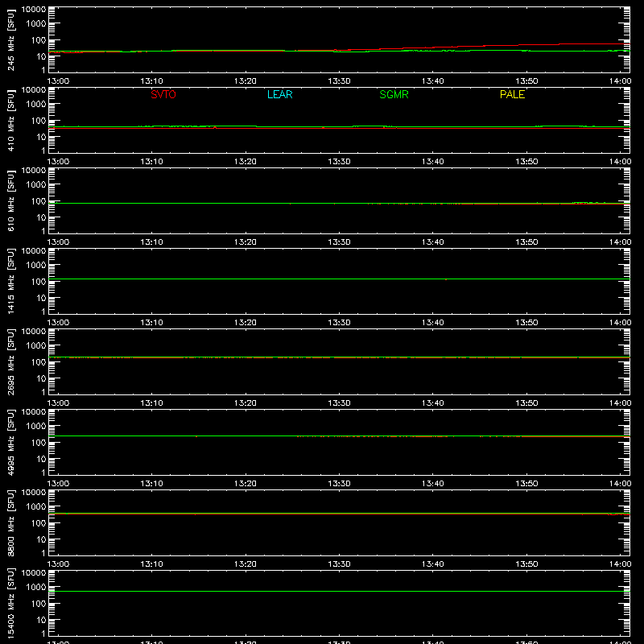Click the 13:00 tick below the 245 MHz plot
644x644 pixels.
(x=58, y=81)
